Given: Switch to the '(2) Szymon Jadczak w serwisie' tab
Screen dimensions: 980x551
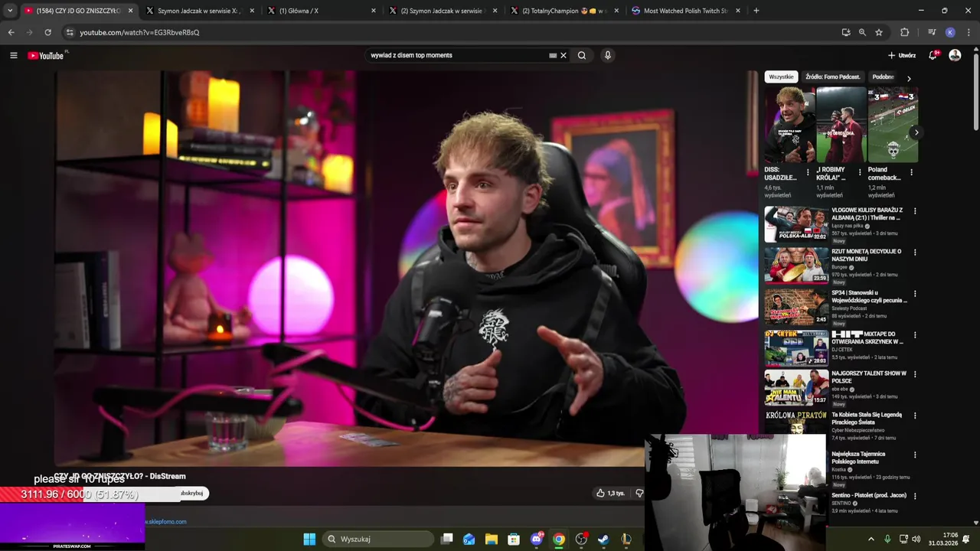Looking at the screenshot, I should click(443, 11).
